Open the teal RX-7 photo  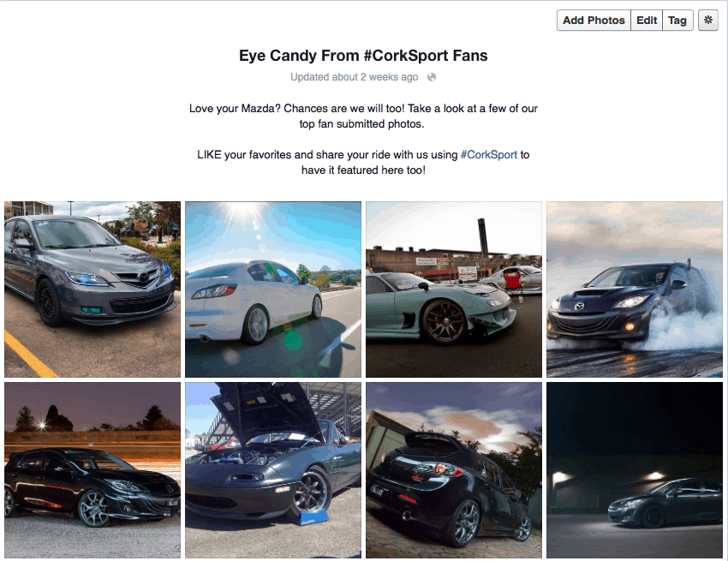454,289
